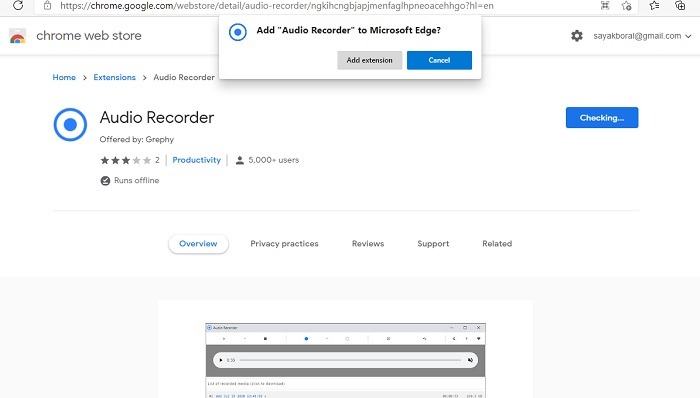Click the Runs offline checkmark icon
700x398 pixels.
coord(105,181)
